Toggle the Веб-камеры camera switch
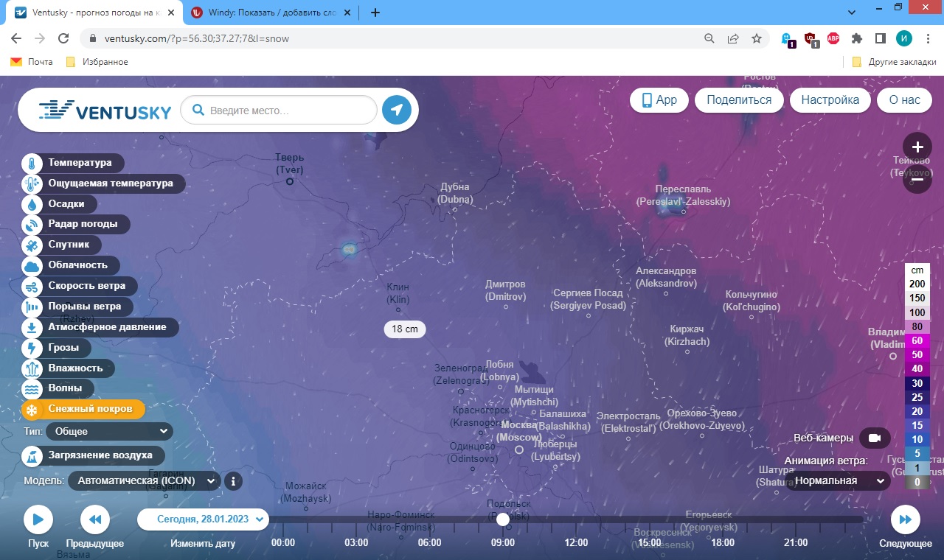Image resolution: width=944 pixels, height=560 pixels. point(875,438)
